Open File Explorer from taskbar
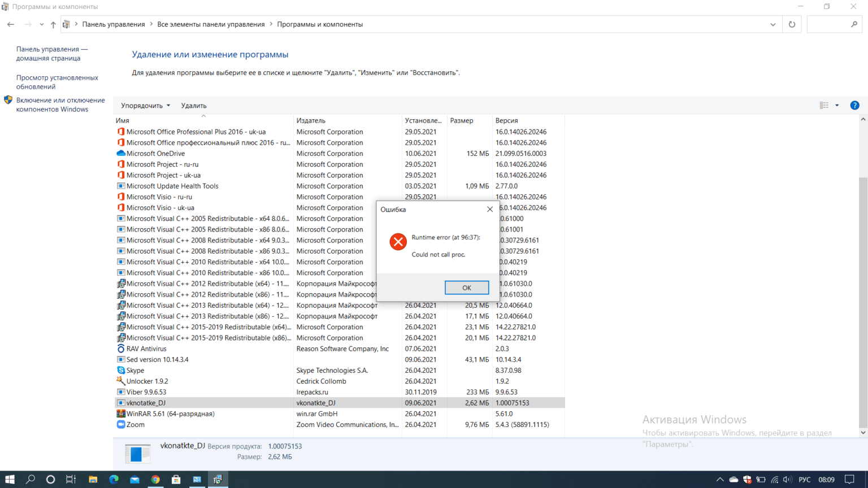This screenshot has height=488, width=868. 93,479
